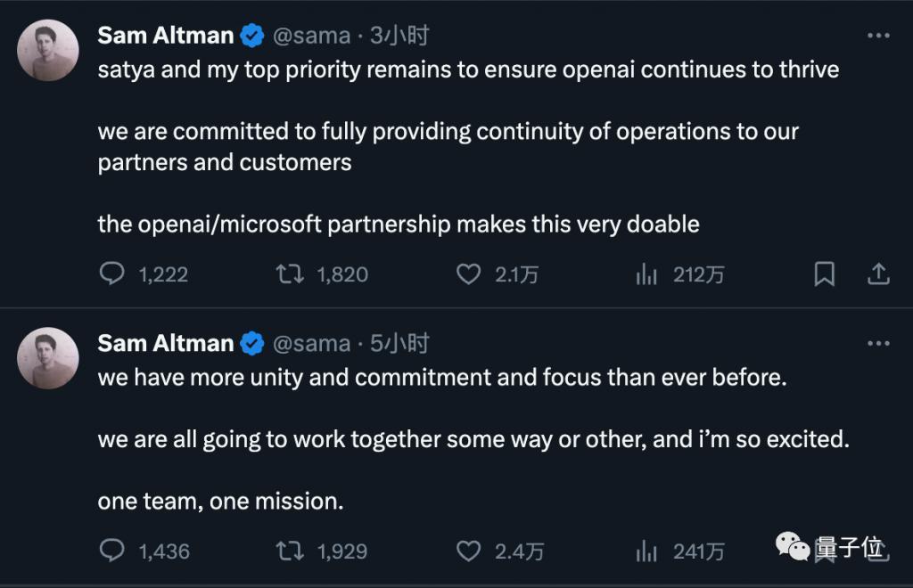Open the 'we have more unity' tweet text
Image resolution: width=913 pixels, height=588 pixels.
coord(441,378)
